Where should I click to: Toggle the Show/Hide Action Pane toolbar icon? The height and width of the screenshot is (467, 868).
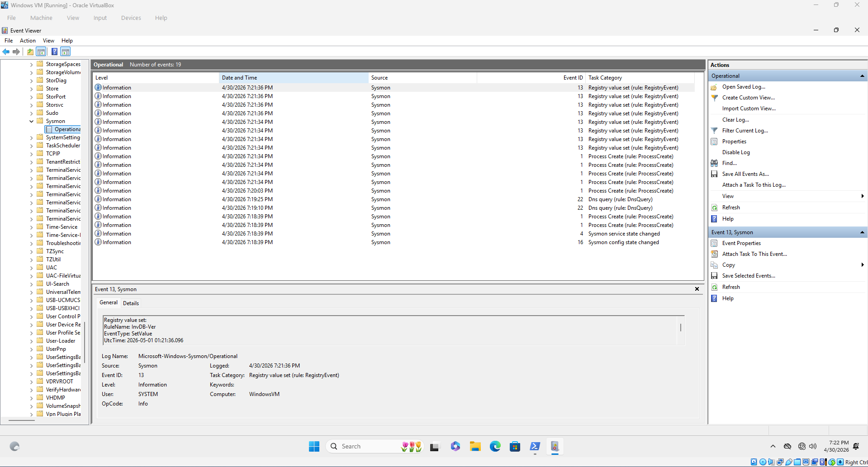click(x=66, y=52)
